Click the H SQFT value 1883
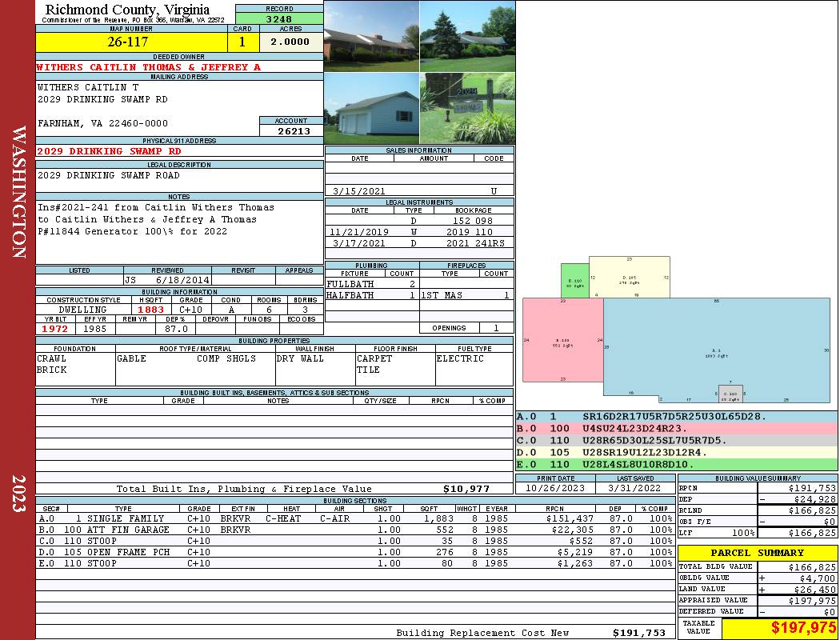Image resolution: width=840 pixels, height=640 pixels. (151, 310)
